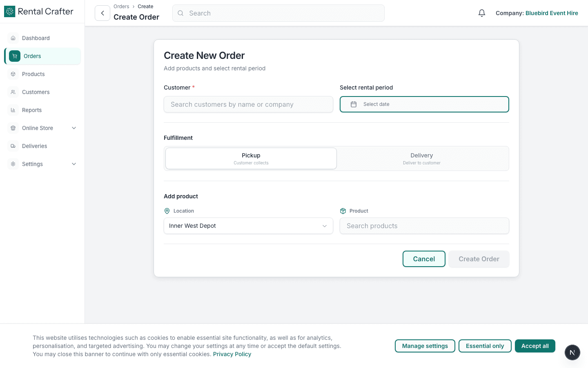Image resolution: width=588 pixels, height=368 pixels.
Task: Click Manage settings in cookie banner
Action: (x=425, y=346)
